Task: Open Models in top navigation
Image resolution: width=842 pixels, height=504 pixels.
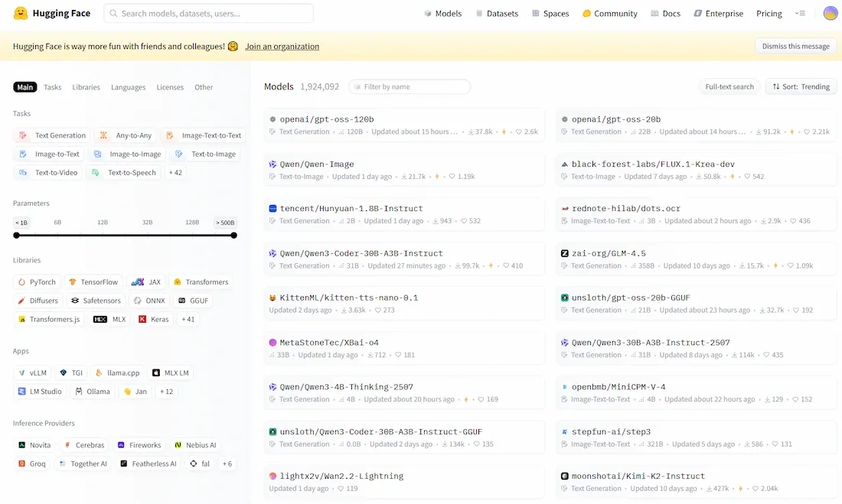Action: pos(443,14)
